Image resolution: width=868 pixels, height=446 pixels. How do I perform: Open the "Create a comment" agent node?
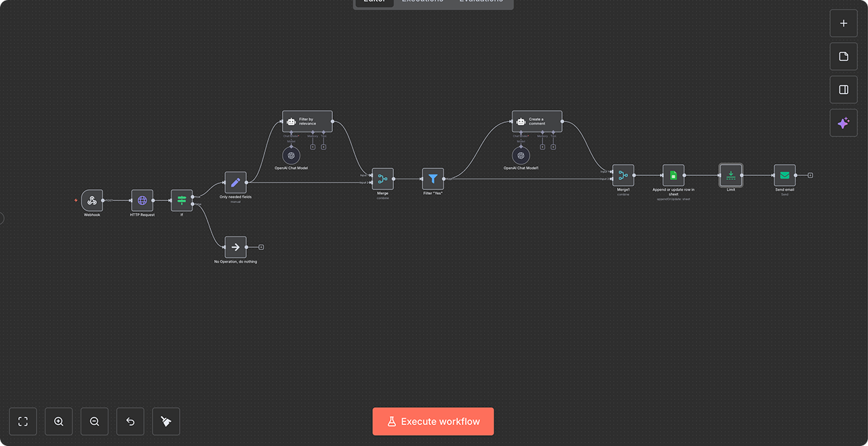click(x=536, y=120)
